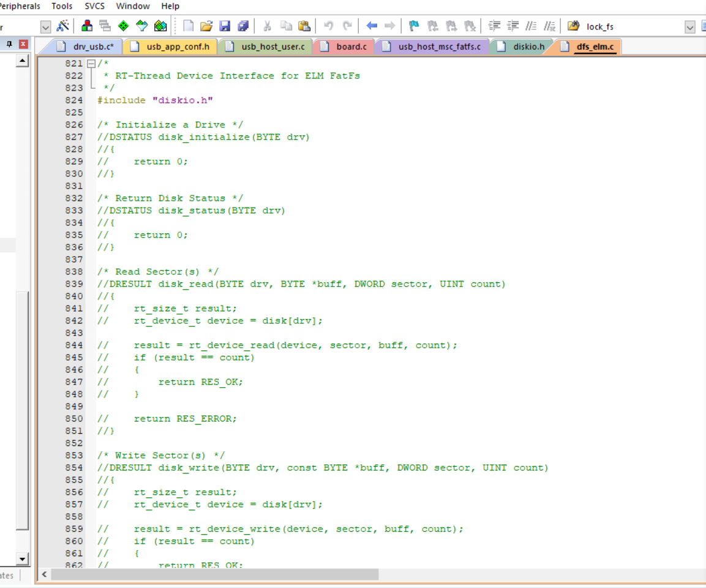
Task: Select the dfs_elm.c tab
Action: pos(588,47)
